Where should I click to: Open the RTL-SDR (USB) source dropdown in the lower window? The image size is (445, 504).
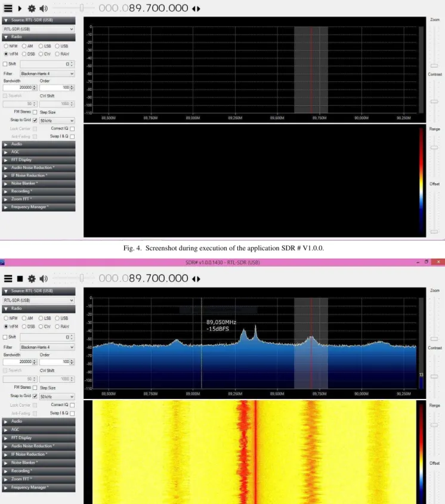(39, 300)
